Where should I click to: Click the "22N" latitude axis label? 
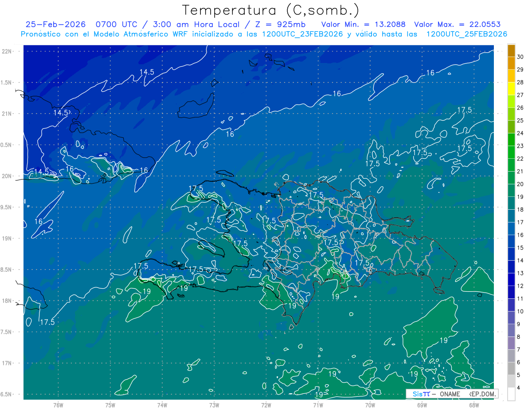click(x=7, y=51)
